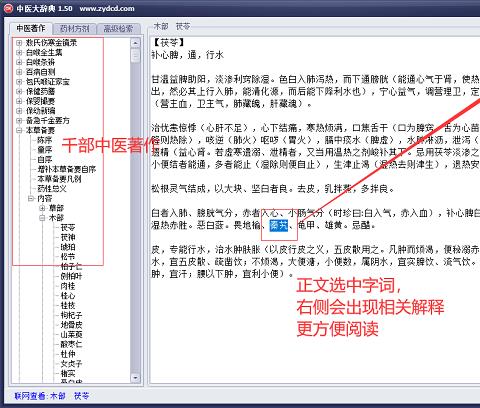Select the 中医著作 tab
480x408 pixels.
coord(31,28)
